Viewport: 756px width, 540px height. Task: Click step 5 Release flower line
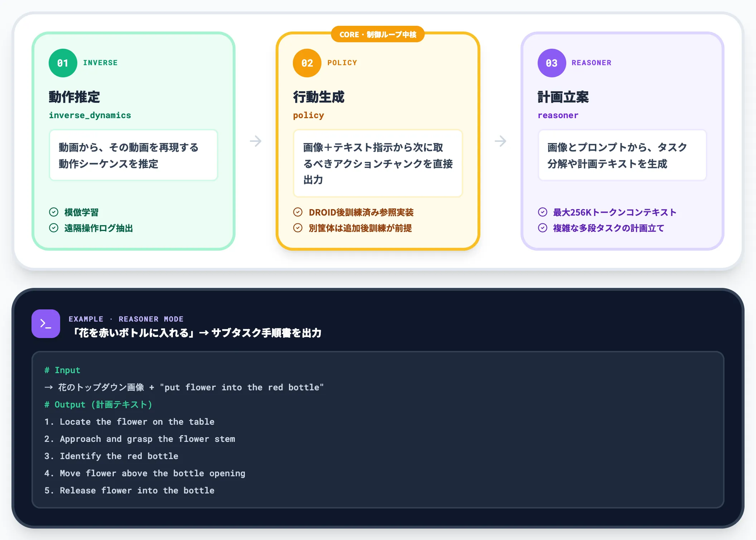(x=129, y=491)
